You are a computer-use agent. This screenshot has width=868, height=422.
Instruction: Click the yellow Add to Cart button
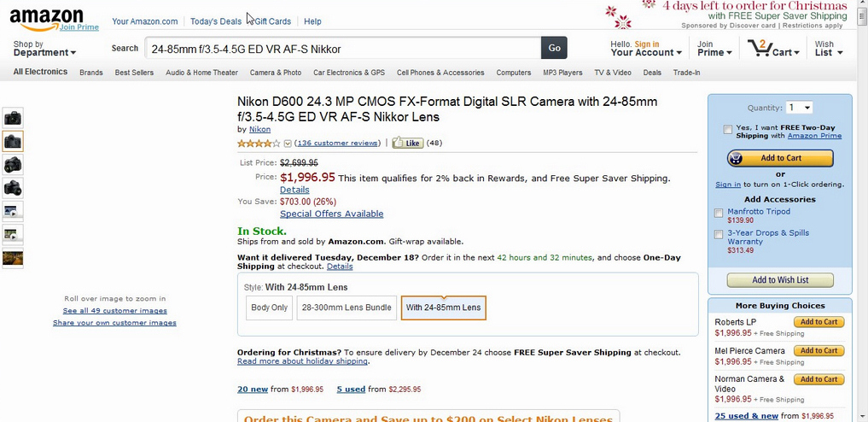tap(780, 158)
